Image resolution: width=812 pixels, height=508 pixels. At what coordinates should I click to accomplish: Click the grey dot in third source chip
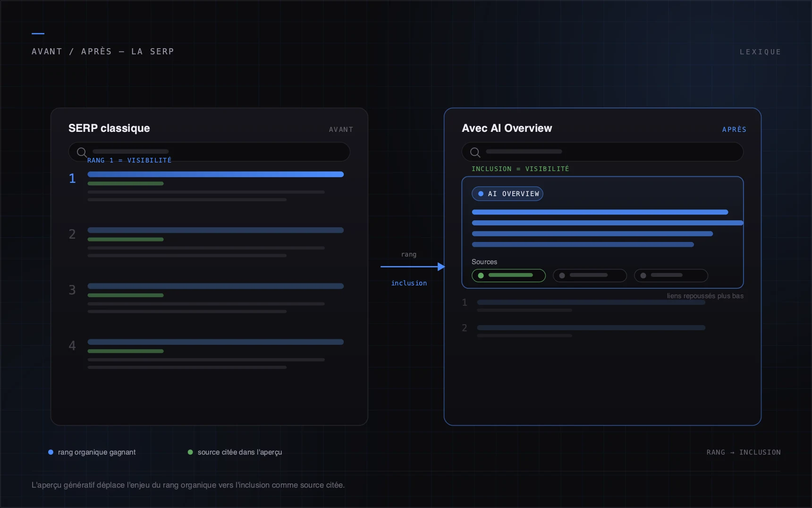pyautogui.click(x=643, y=276)
